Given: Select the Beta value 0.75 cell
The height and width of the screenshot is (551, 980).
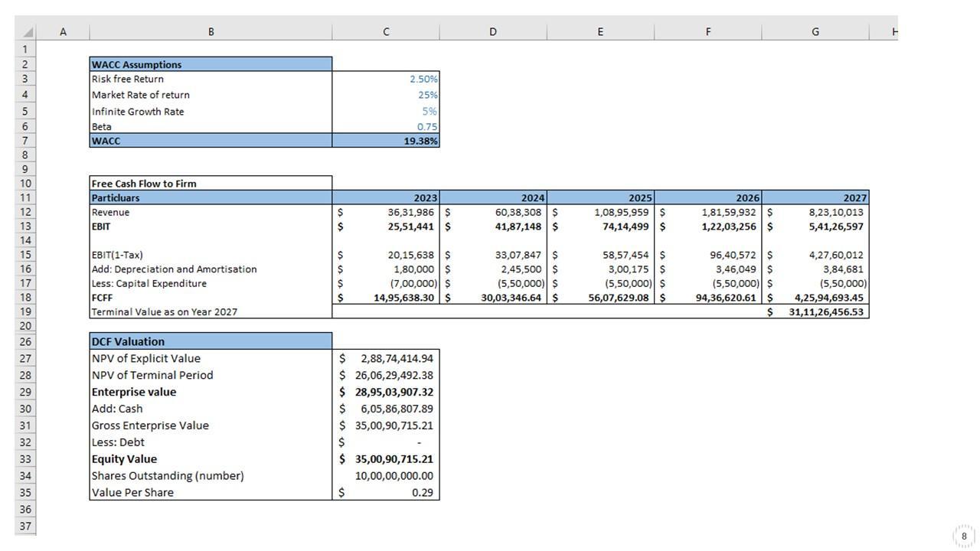Looking at the screenshot, I should tap(386, 127).
